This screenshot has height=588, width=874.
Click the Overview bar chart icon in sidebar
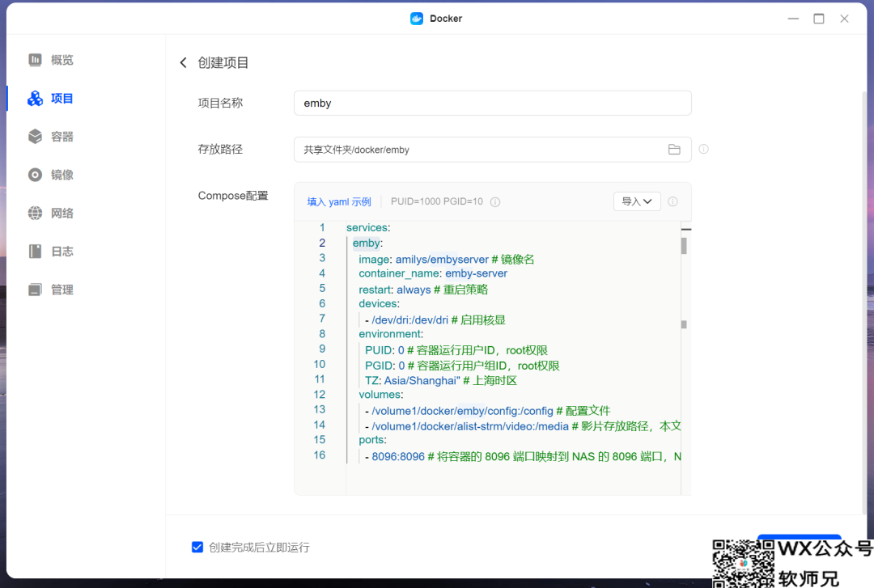point(35,60)
